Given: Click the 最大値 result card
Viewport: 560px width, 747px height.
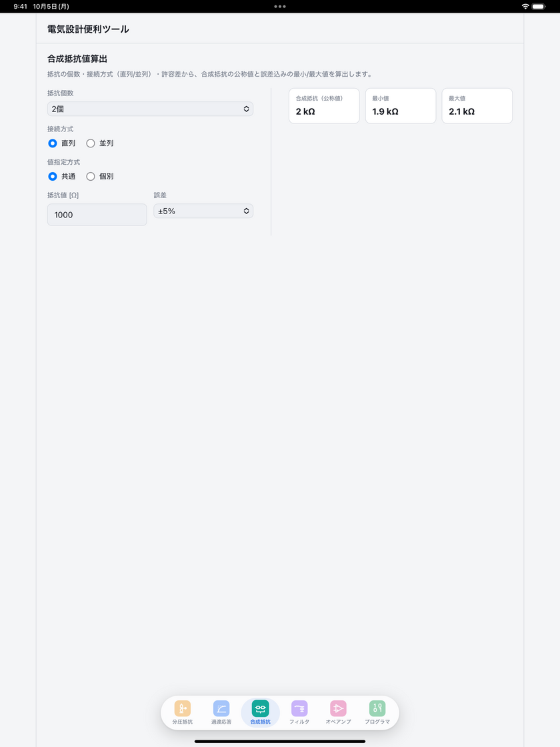Looking at the screenshot, I should [x=477, y=106].
